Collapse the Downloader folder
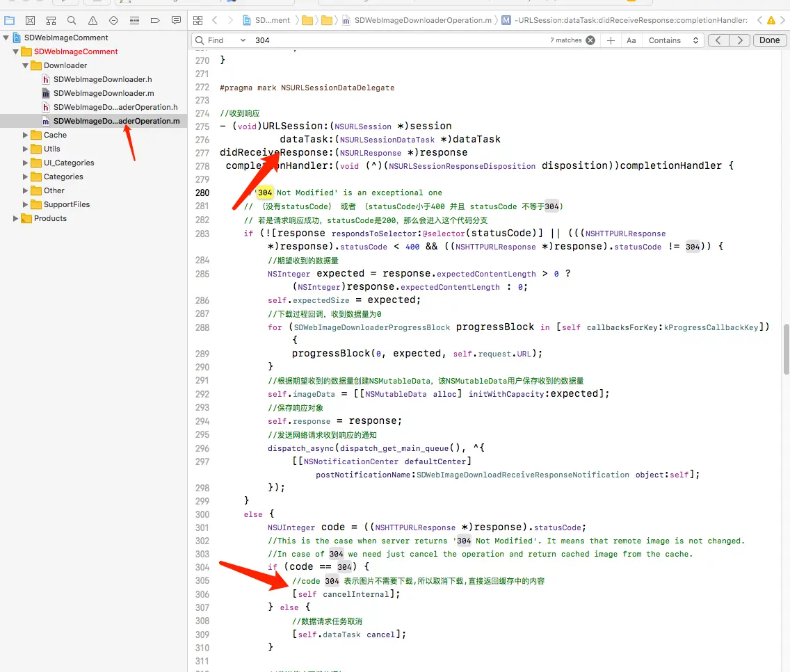790x672 pixels. point(25,65)
